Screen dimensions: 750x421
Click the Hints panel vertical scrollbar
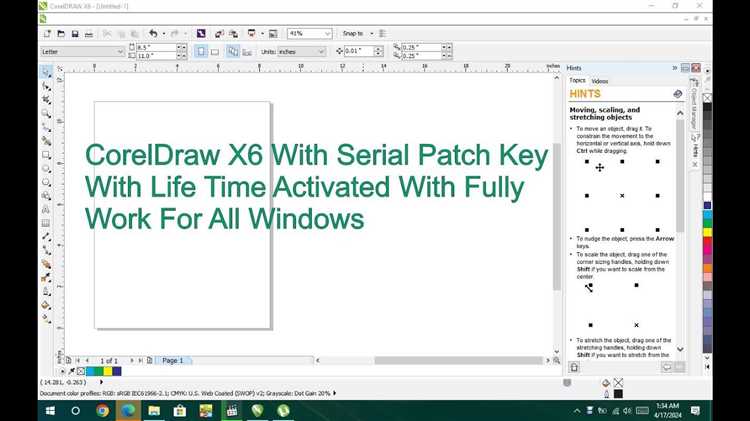pos(680,175)
